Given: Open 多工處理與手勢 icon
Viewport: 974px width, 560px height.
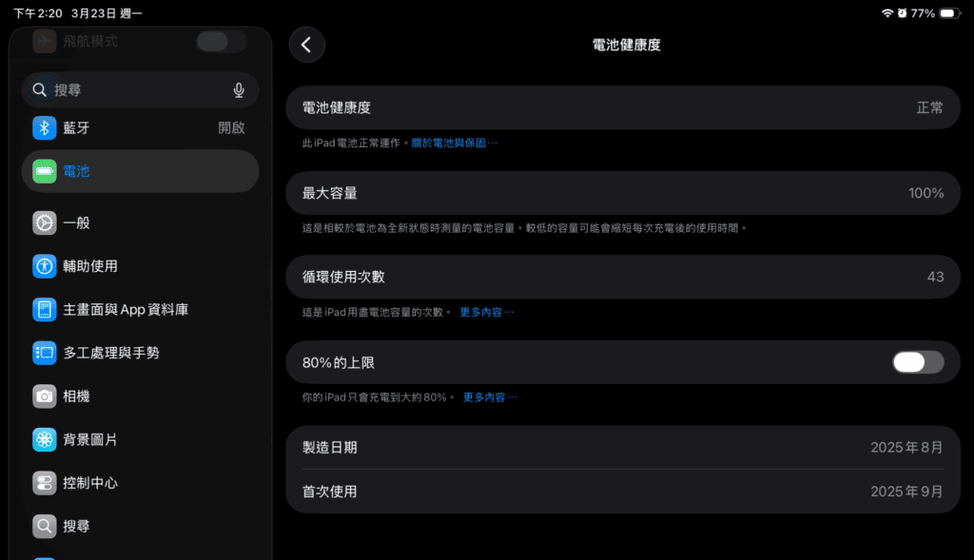Looking at the screenshot, I should coord(44,353).
